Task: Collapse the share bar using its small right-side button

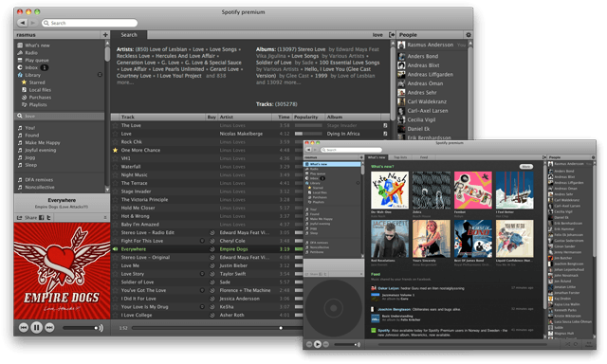Action: click(x=105, y=218)
